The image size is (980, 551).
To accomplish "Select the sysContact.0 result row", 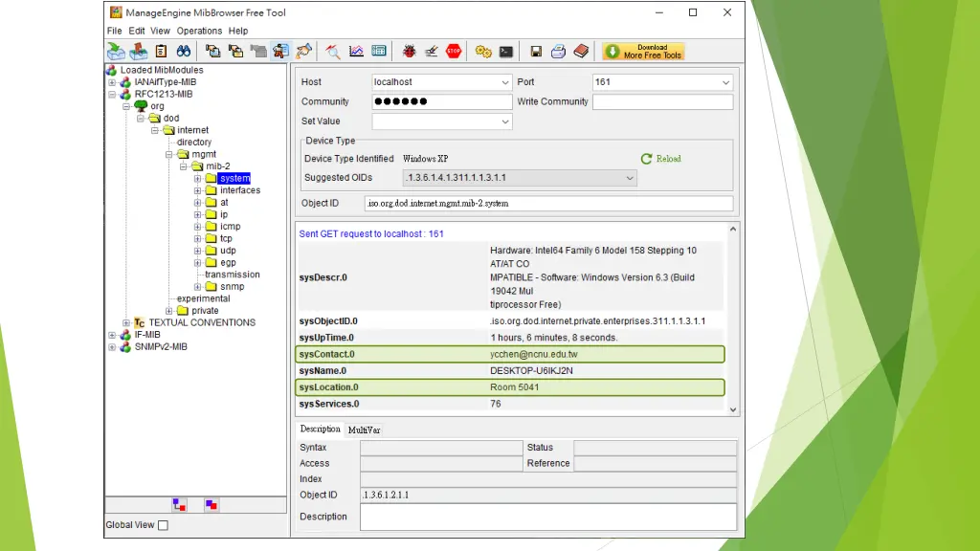I will click(x=510, y=354).
